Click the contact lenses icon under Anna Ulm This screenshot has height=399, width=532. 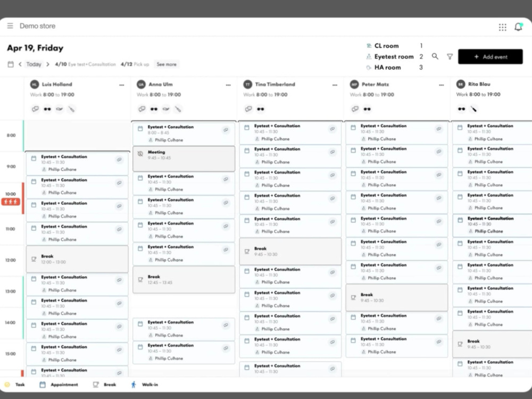click(x=142, y=109)
